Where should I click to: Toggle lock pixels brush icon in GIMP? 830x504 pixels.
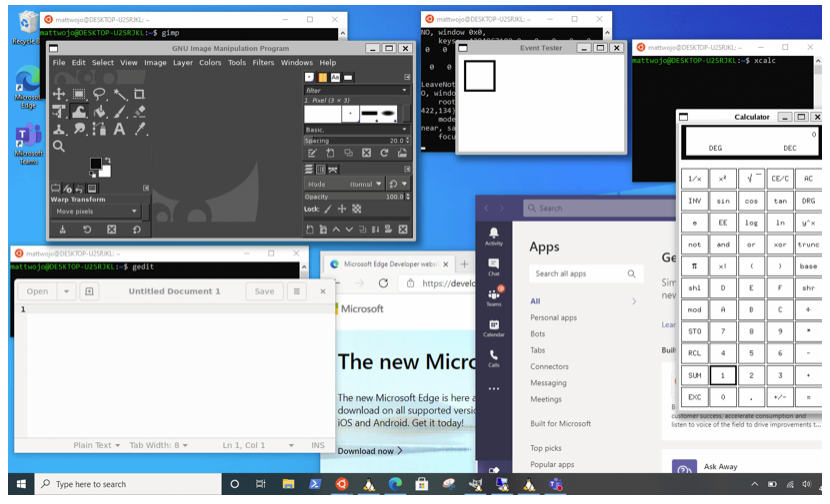tap(328, 209)
